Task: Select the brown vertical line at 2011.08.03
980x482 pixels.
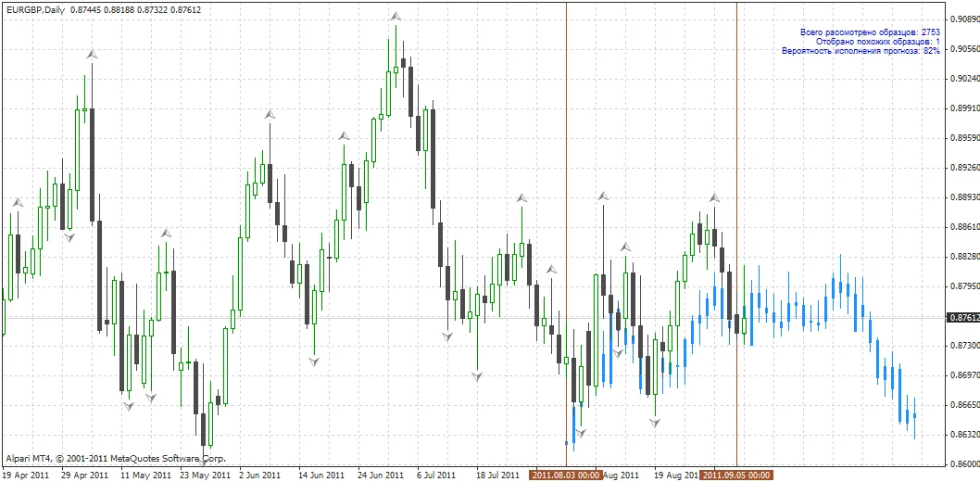Action: pos(566,235)
